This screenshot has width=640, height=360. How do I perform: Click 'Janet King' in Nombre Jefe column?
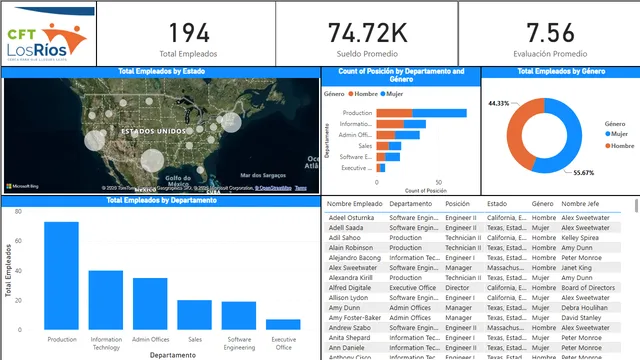pyautogui.click(x=576, y=268)
